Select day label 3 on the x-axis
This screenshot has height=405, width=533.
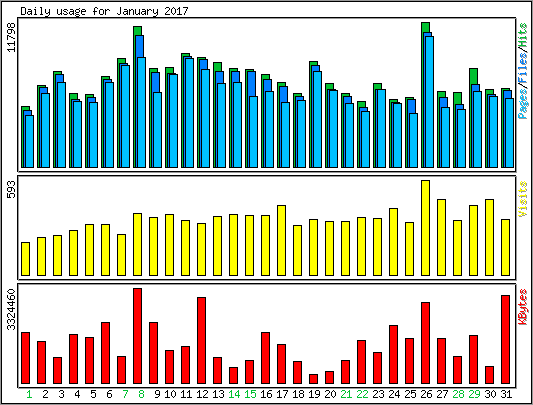point(61,394)
